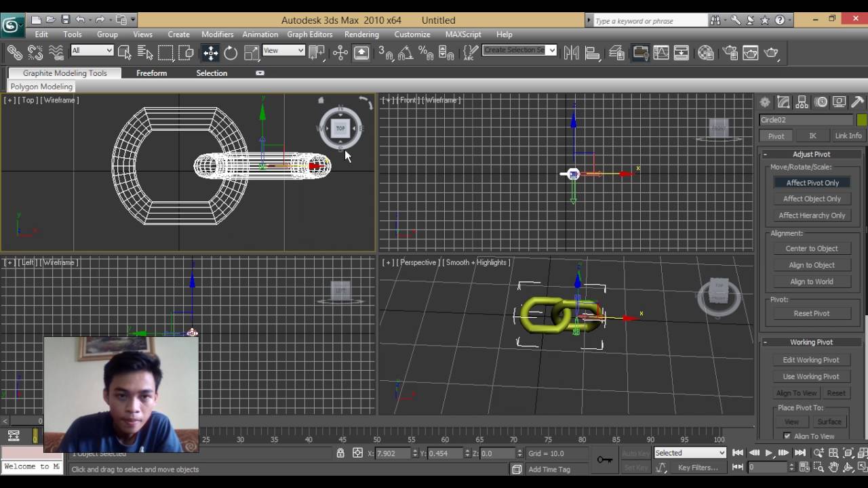
Task: Click the X coordinate value field
Action: coord(391,453)
